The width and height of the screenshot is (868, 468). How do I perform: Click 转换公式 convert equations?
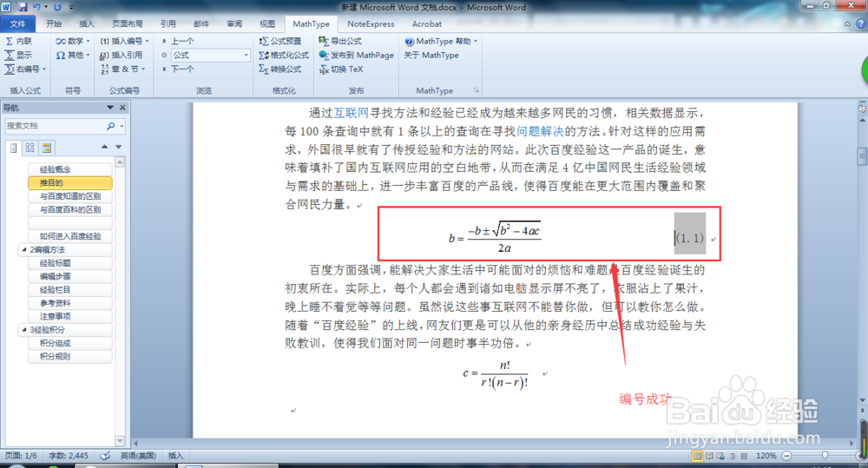[x=280, y=69]
